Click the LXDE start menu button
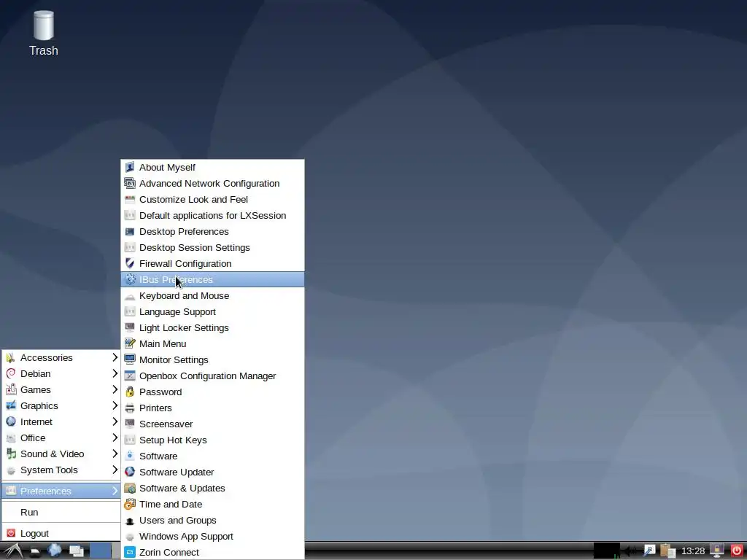Screen dimensions: 747x560 [12, 551]
